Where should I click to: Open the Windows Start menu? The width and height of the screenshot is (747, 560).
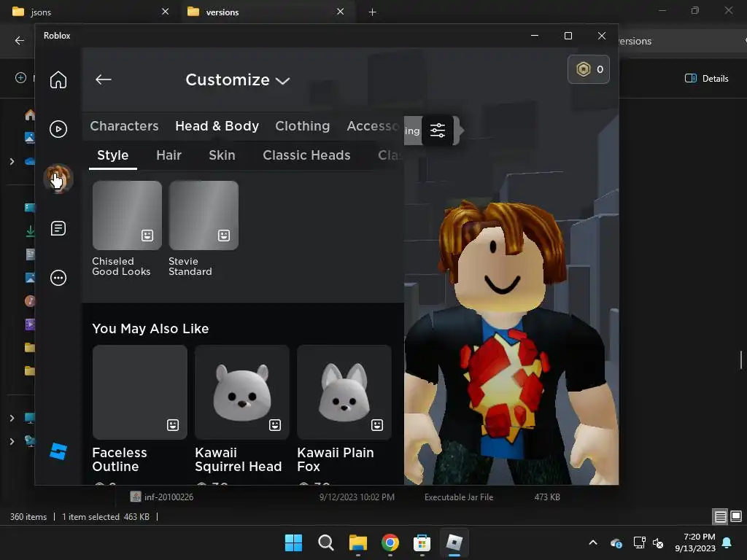pyautogui.click(x=293, y=542)
